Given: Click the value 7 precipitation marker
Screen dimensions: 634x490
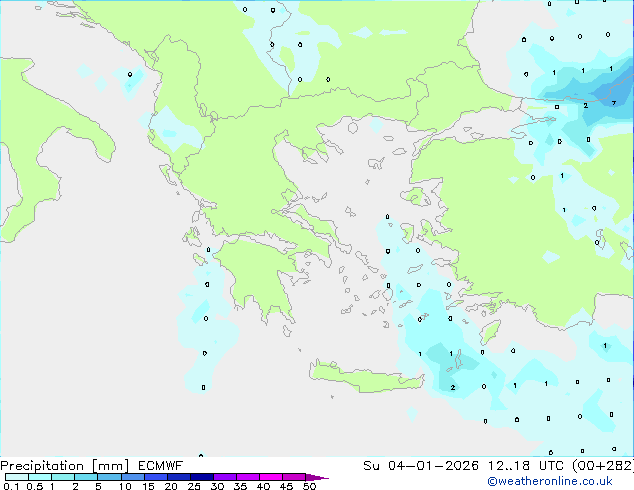Looking at the screenshot, I should click(x=614, y=103).
